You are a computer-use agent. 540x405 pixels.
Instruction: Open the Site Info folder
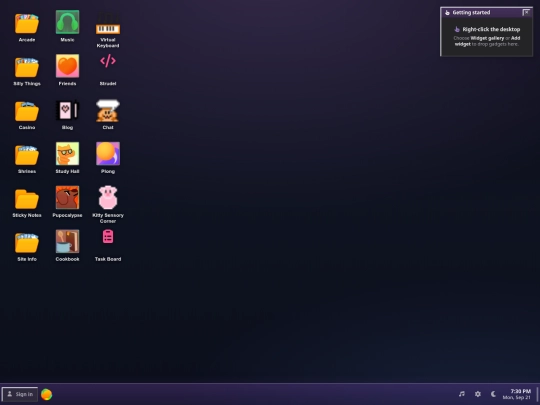[x=27, y=243]
